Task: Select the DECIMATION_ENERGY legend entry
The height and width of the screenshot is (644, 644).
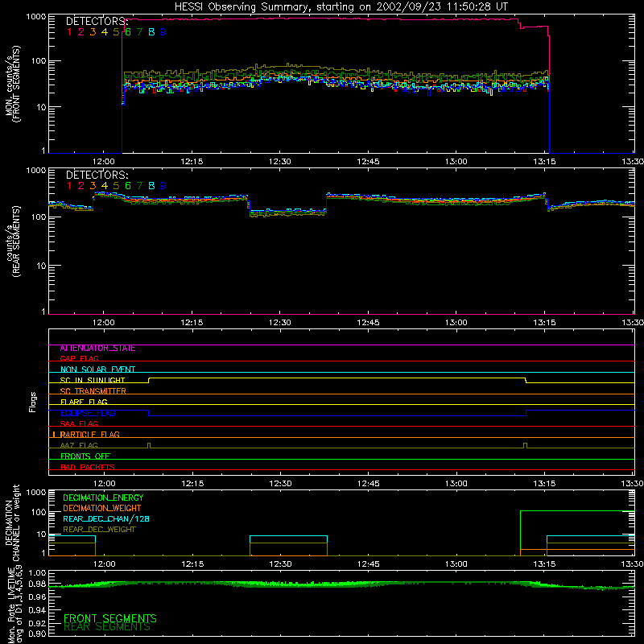Action: (103, 497)
